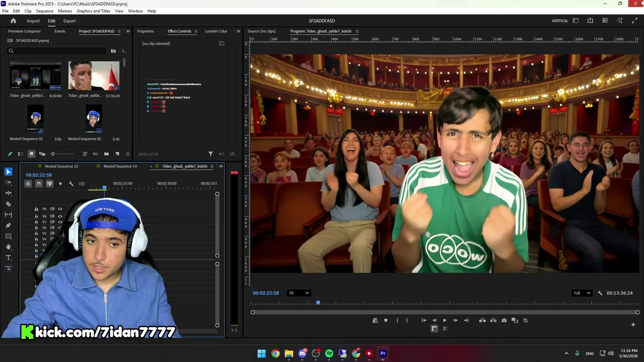Open the Sequence menu
The height and width of the screenshot is (362, 644).
tap(45, 11)
